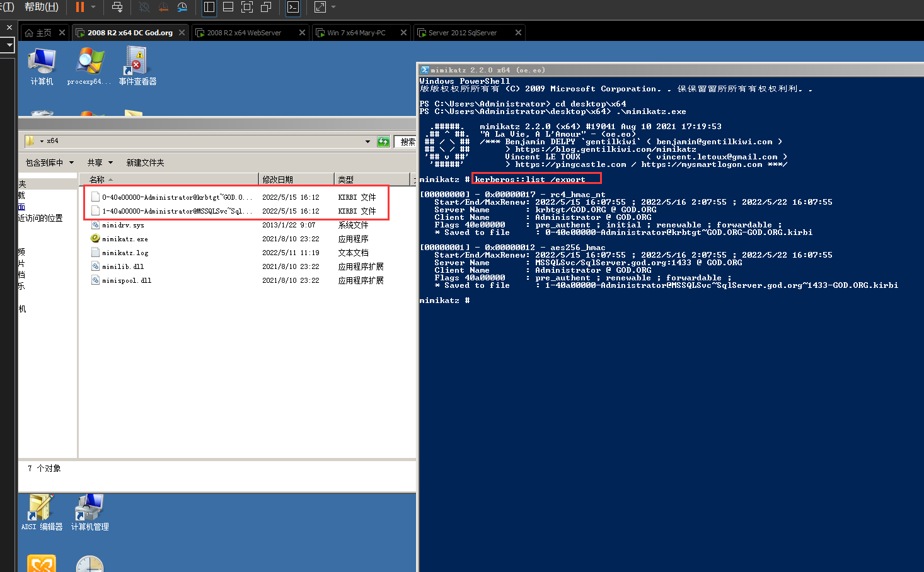Close the left library panel
Screen dimensions: 924x572
pyautogui.click(x=9, y=28)
